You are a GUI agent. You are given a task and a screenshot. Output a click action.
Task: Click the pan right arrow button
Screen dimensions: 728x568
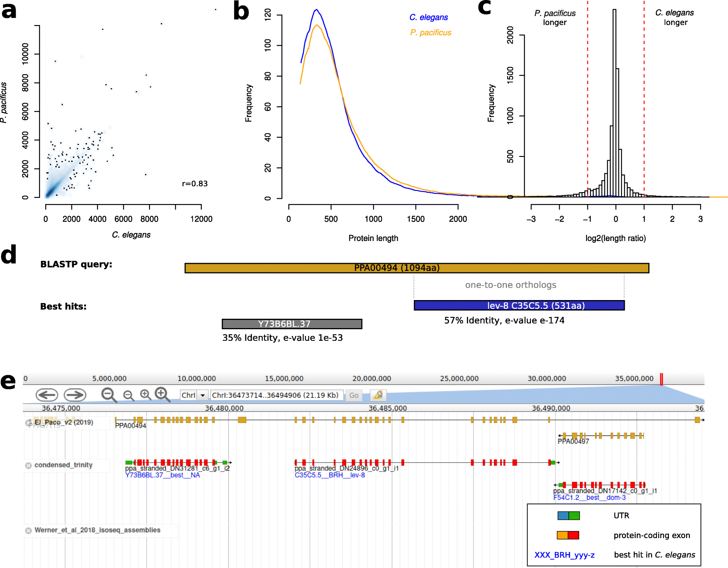coord(75,395)
